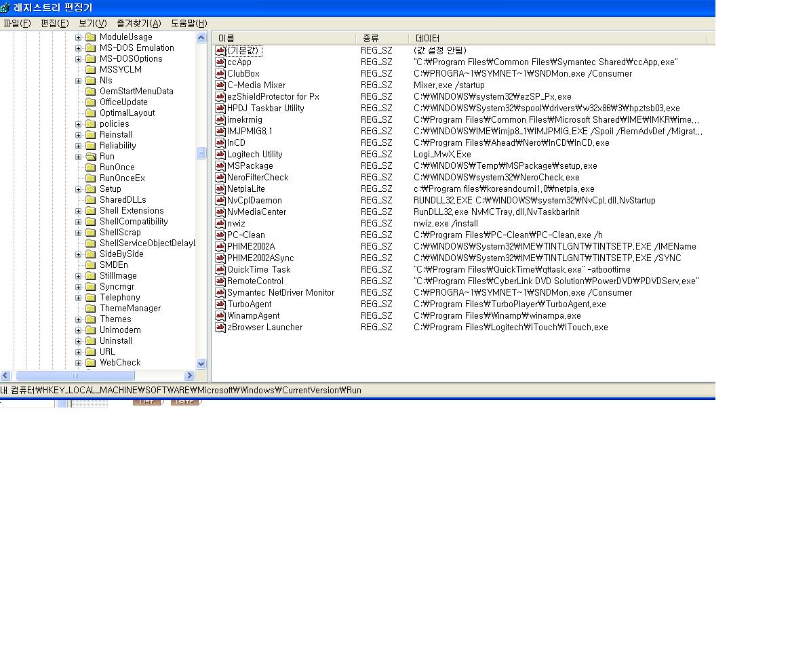Expand the WebCheck key node
This screenshot has width=790, height=672.
click(78, 363)
